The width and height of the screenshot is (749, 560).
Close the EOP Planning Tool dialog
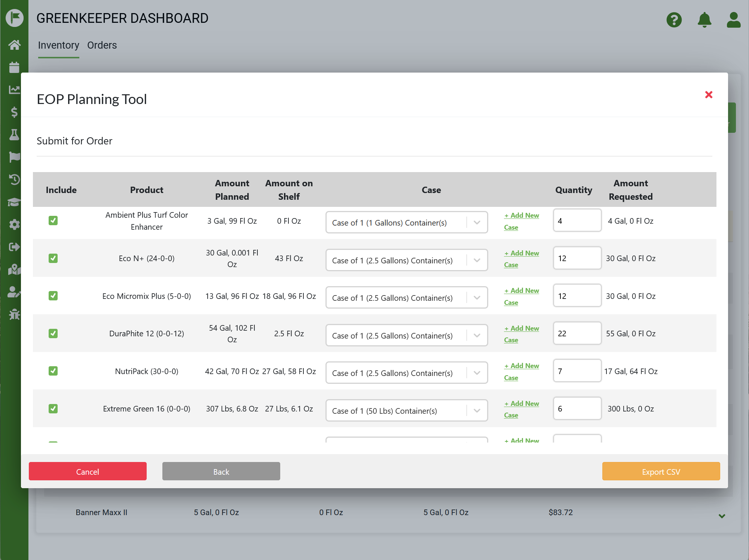pyautogui.click(x=709, y=95)
